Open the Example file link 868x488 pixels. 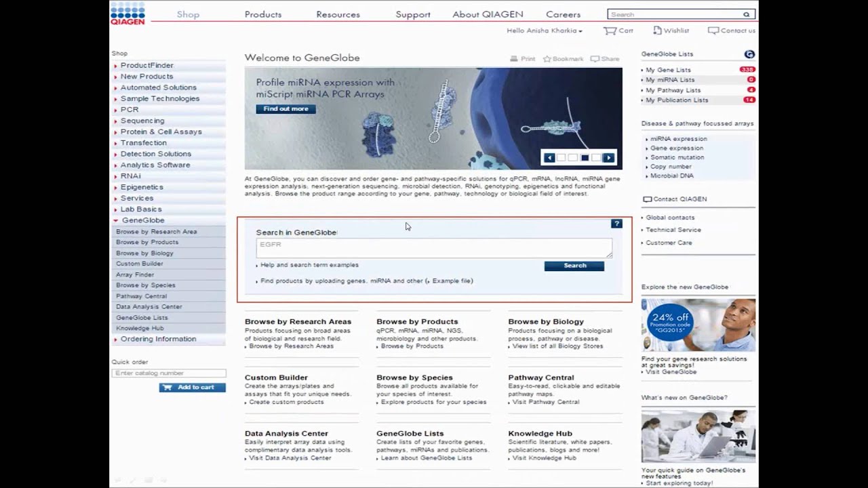click(452, 281)
